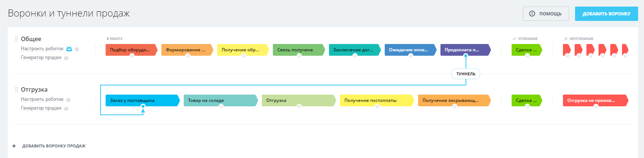Screen dimensions: 644x158
Task: Click connector dot under Подбор оборудо... stage
Action: pyautogui.click(x=132, y=56)
